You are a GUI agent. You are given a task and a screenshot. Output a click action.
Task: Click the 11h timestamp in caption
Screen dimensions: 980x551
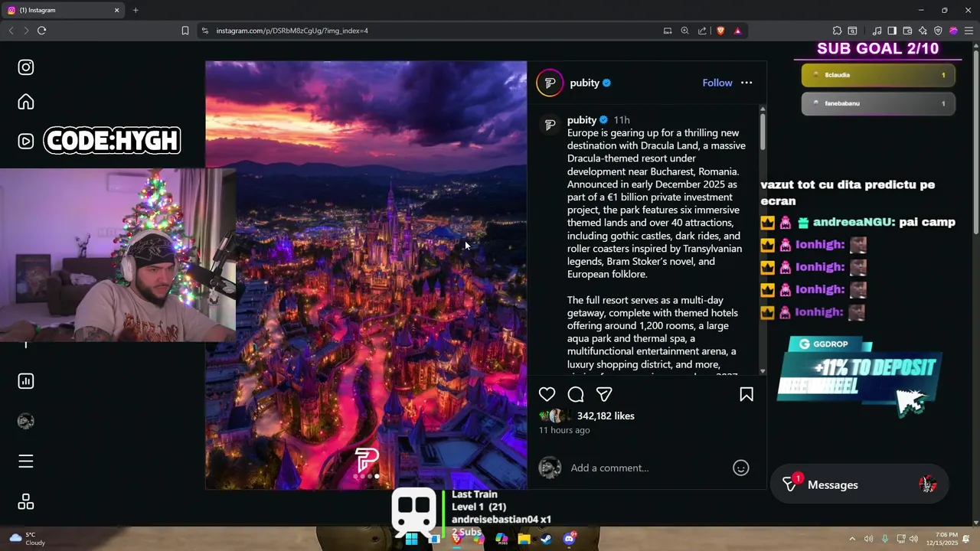pos(622,120)
